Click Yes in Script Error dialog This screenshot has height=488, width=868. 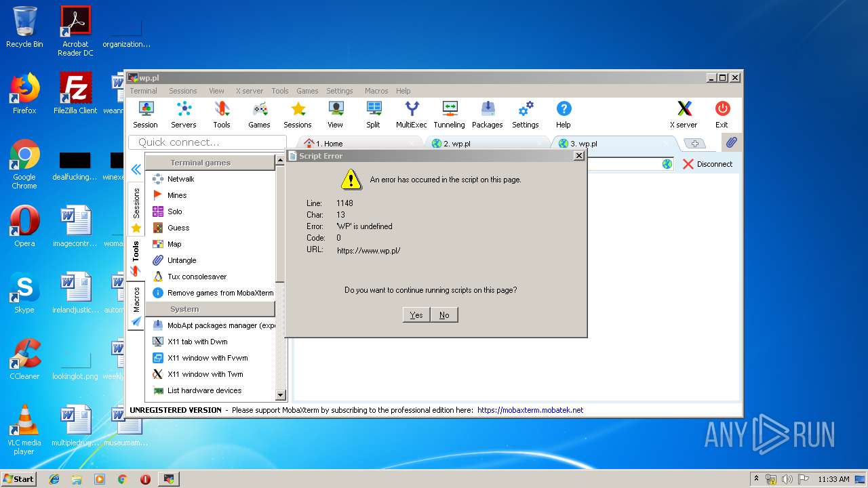tap(416, 314)
